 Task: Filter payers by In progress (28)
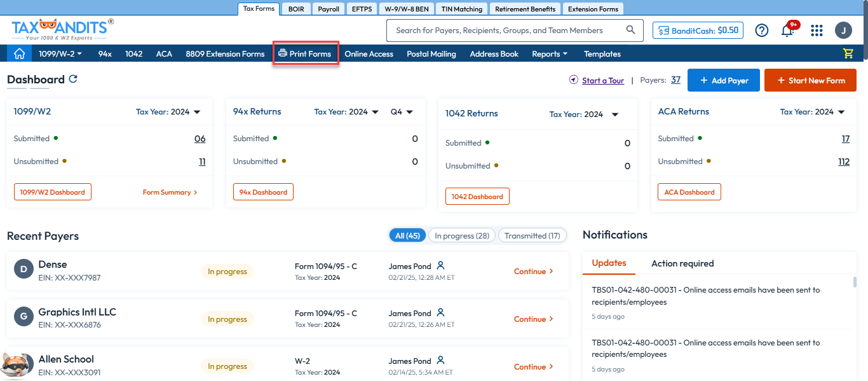[462, 235]
